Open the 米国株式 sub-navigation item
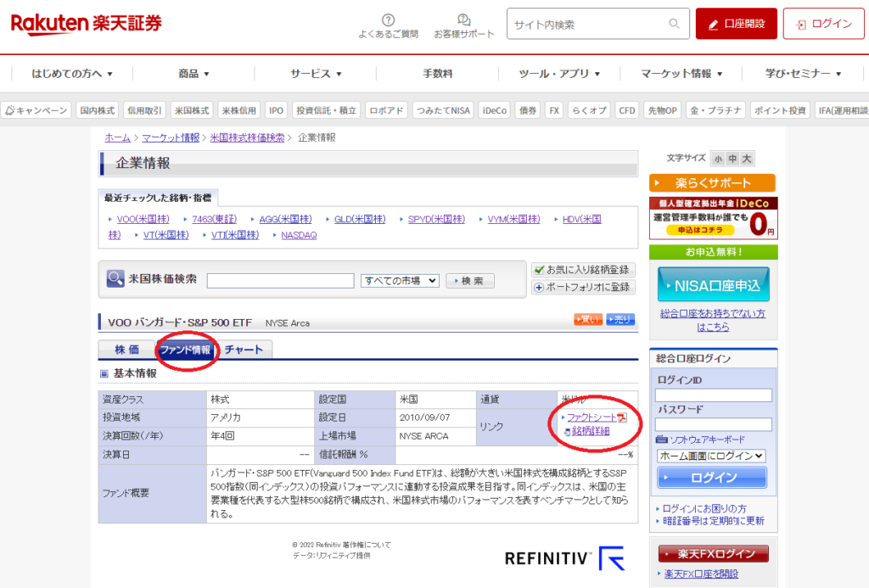 [x=192, y=110]
